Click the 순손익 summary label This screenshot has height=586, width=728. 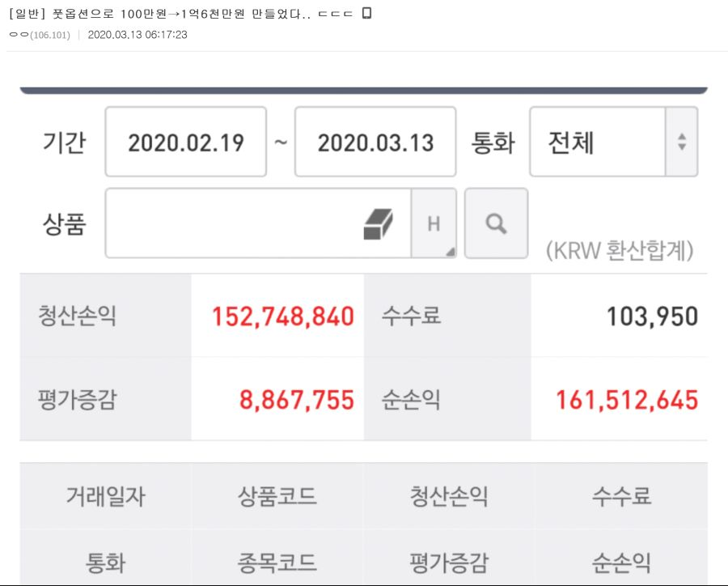tap(411, 400)
